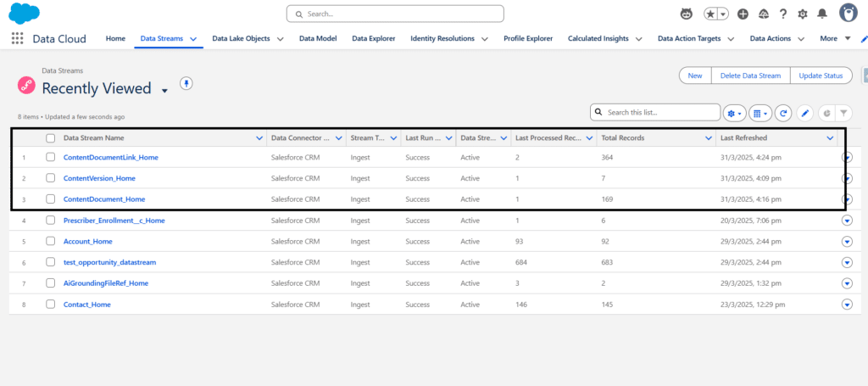Select the ContentDocumentLink_Home row checkbox
This screenshot has height=386, width=868.
coord(51,157)
